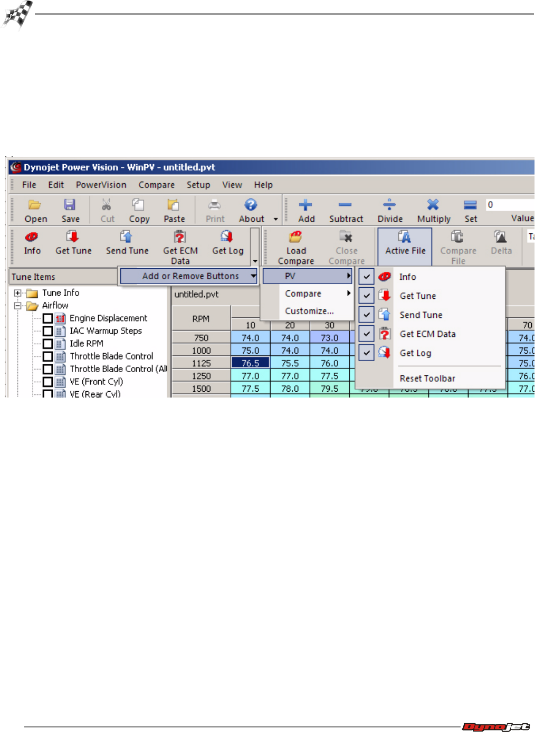Image resolution: width=535 pixels, height=756 pixels.
Task: Open the File menu
Action: [29, 185]
